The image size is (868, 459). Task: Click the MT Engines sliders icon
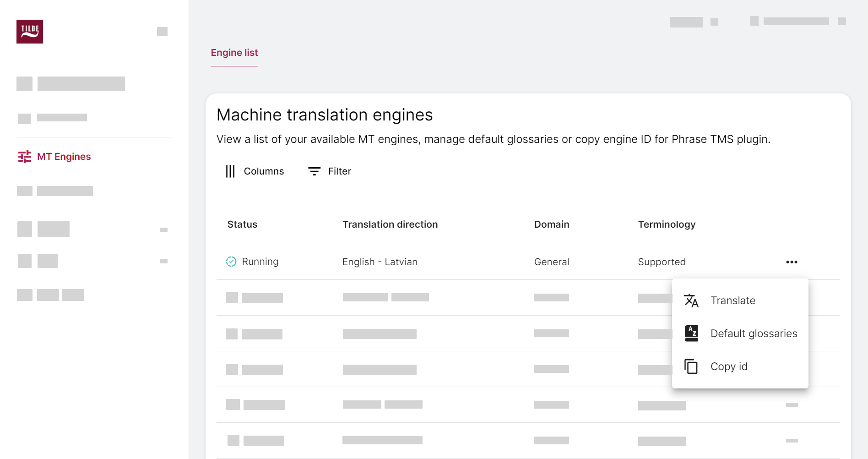25,157
